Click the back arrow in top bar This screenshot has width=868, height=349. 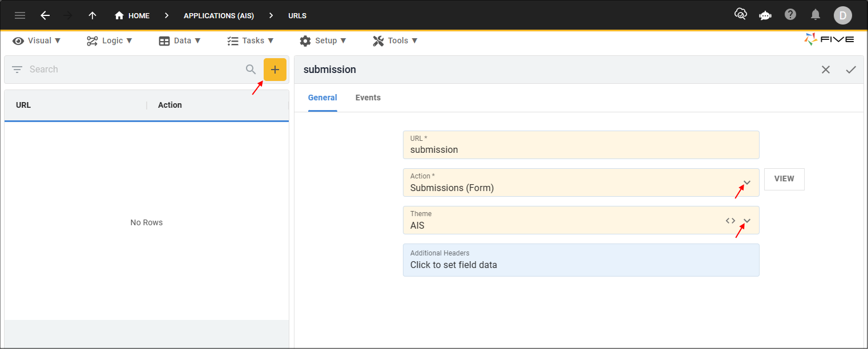[x=45, y=15]
